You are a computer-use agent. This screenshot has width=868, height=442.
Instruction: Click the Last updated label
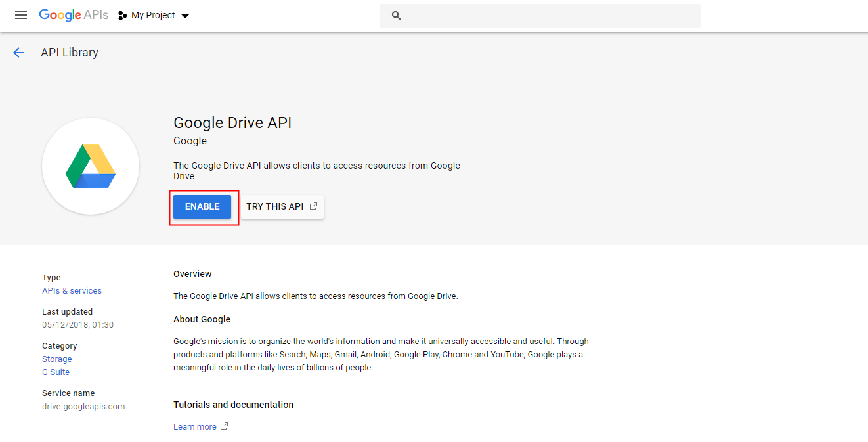[67, 312]
